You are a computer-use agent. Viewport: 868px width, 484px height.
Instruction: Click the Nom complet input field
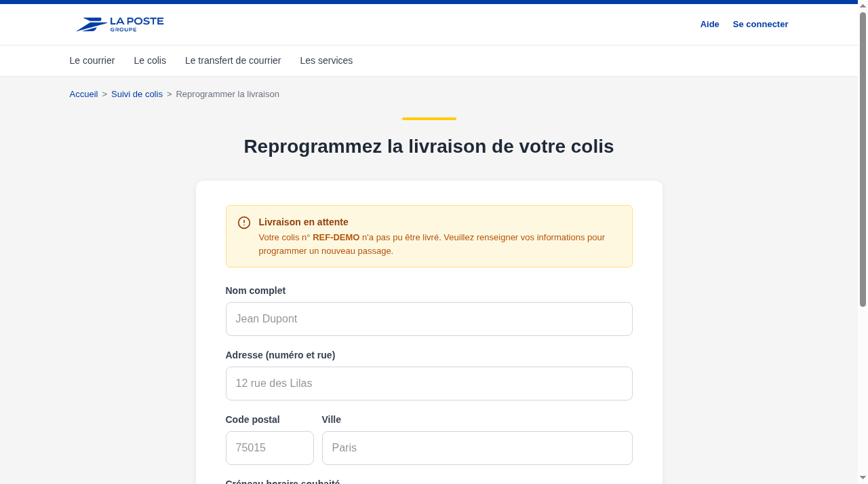coord(429,319)
